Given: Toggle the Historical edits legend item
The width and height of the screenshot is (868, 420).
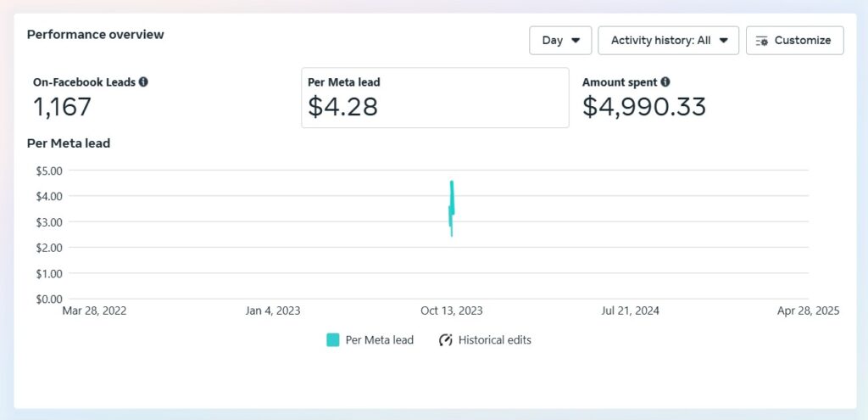Looking at the screenshot, I should [x=485, y=340].
